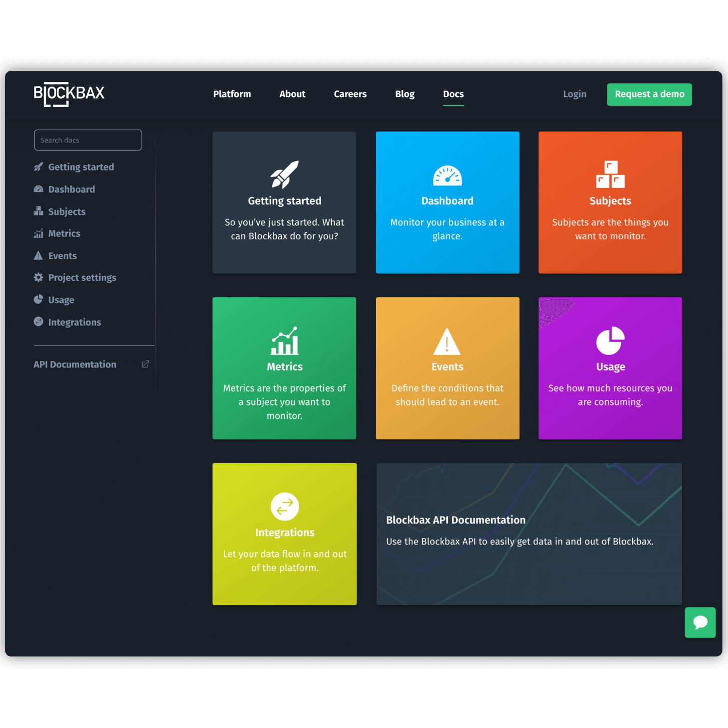This screenshot has width=728, height=728.
Task: Select Integrations in the sidebar
Action: coord(74,323)
